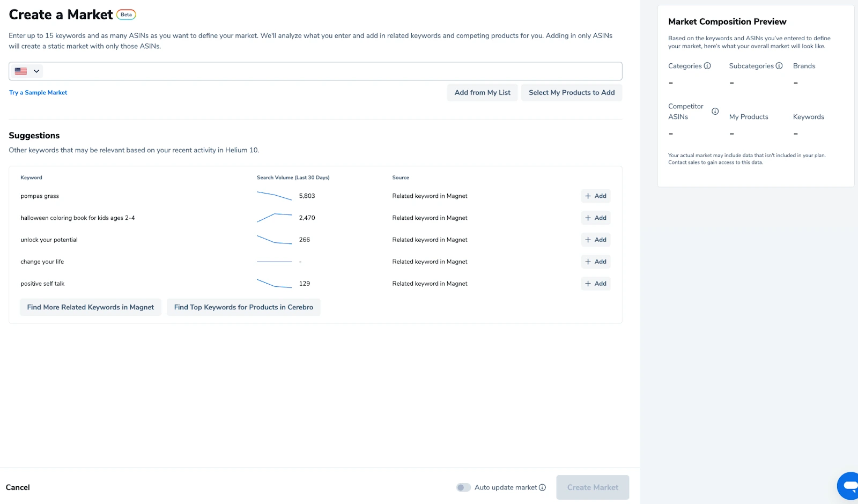The width and height of the screenshot is (858, 504).
Task: Expand the marketplace country dropdown chevron
Action: (x=36, y=71)
